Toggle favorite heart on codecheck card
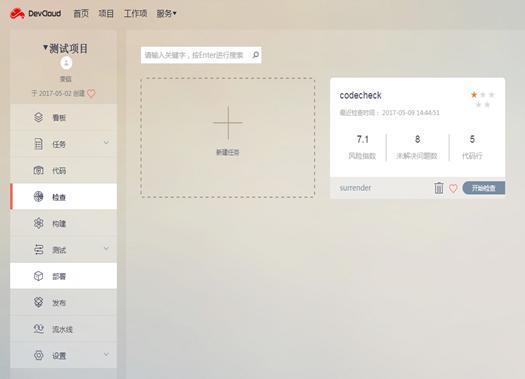 [453, 188]
